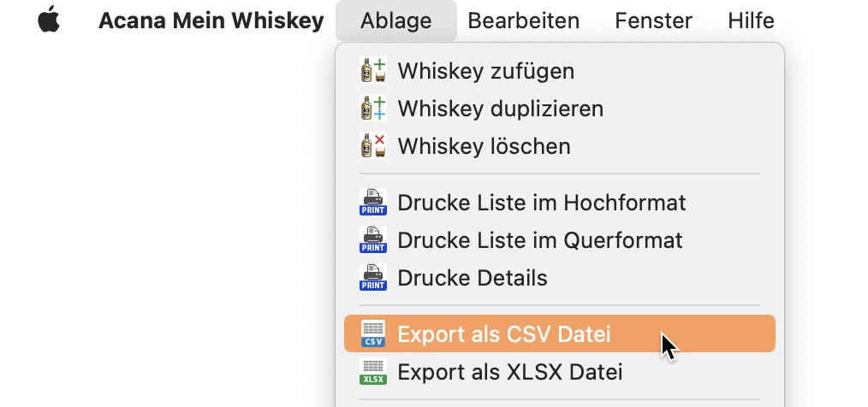Close the open Ablage menu
Screen dimensions: 868x407
point(395,21)
